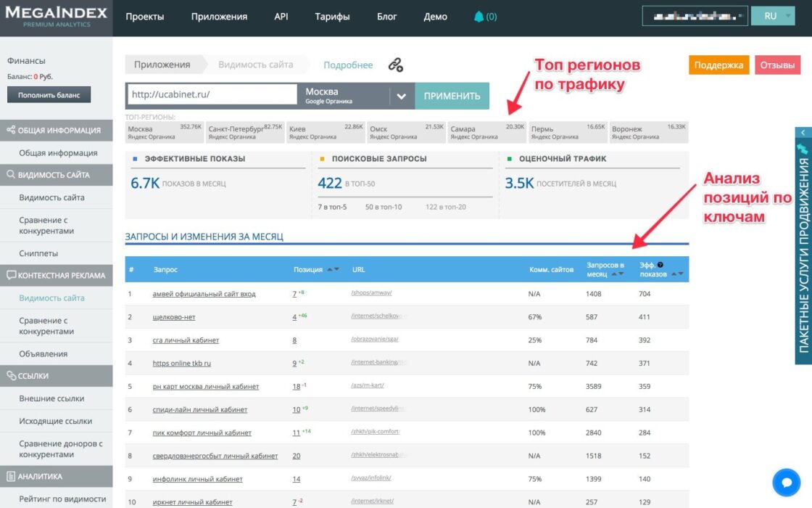Click Пополнить баланс button
The height and width of the screenshot is (508, 812).
[49, 95]
